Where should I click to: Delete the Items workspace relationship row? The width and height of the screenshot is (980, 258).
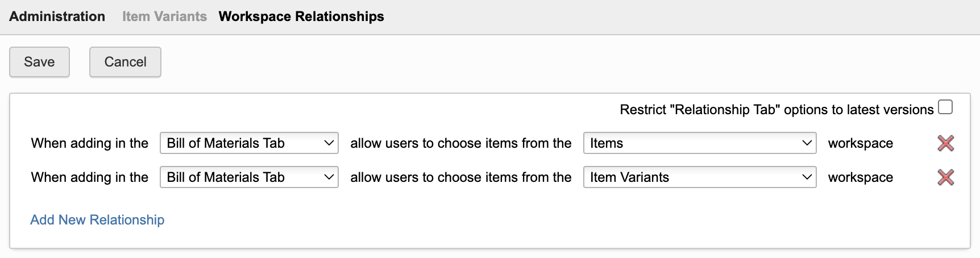[945, 143]
